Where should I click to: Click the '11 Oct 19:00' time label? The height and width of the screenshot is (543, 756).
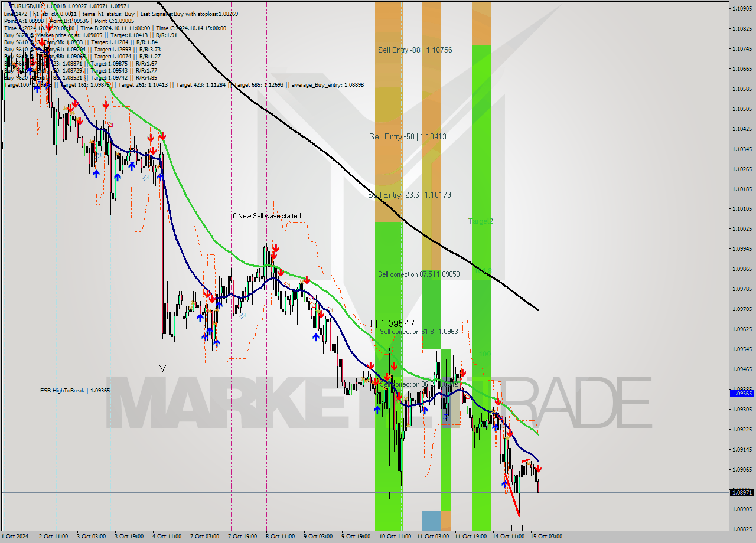pyautogui.click(x=471, y=537)
